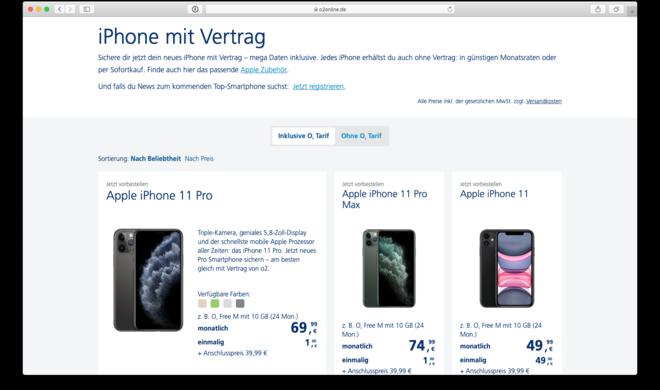Reload the page with the refresh icon

(450, 9)
